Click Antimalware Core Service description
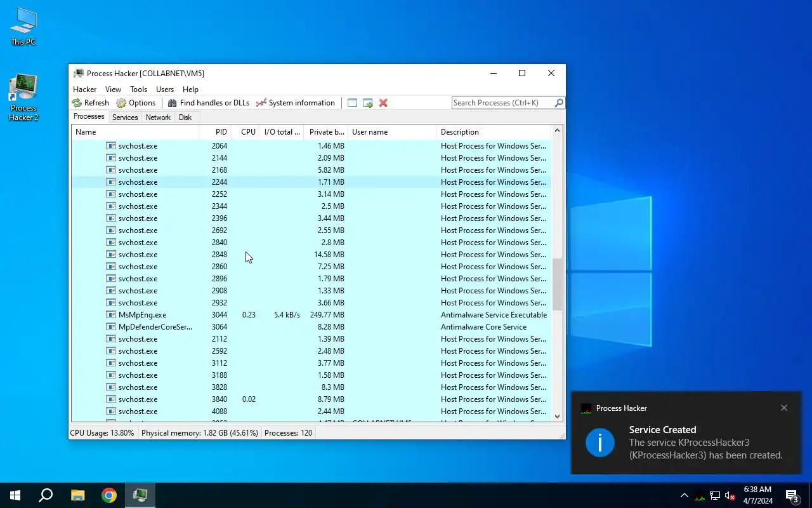The height and width of the screenshot is (508, 812). [x=483, y=327]
